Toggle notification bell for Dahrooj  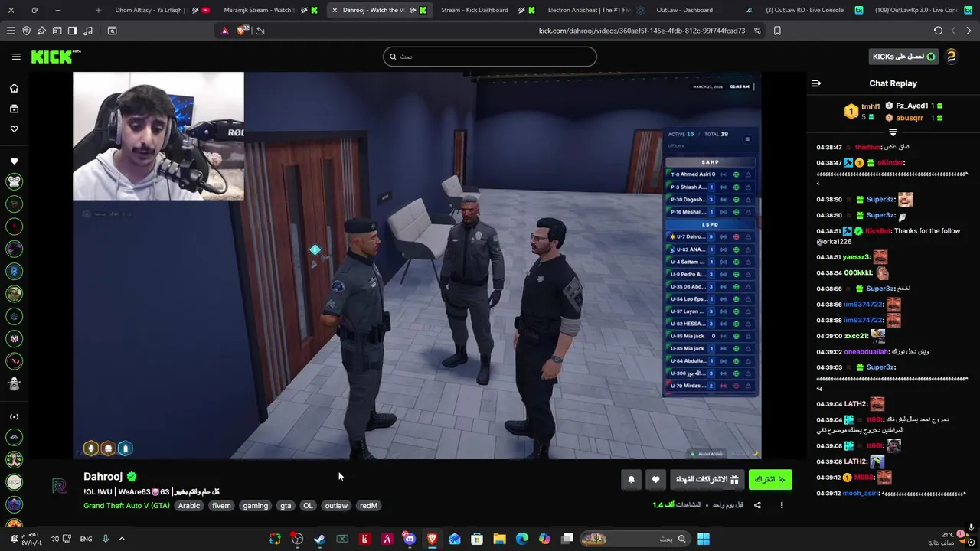click(631, 479)
